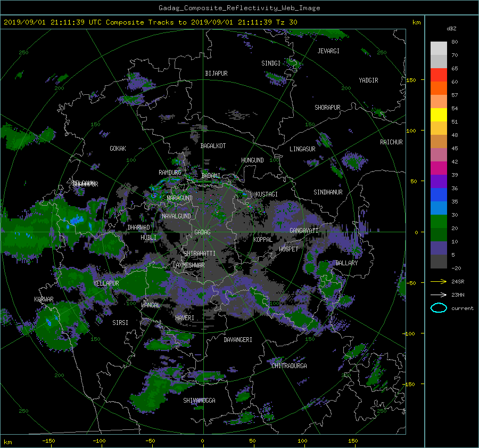Click the SHIVAMOGGA city label
The image size is (479, 448).
click(199, 401)
